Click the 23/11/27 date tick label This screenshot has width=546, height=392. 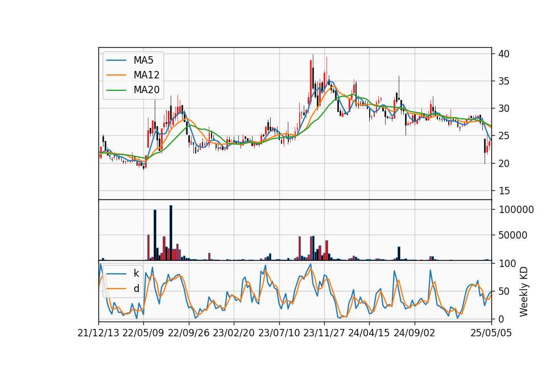point(324,333)
